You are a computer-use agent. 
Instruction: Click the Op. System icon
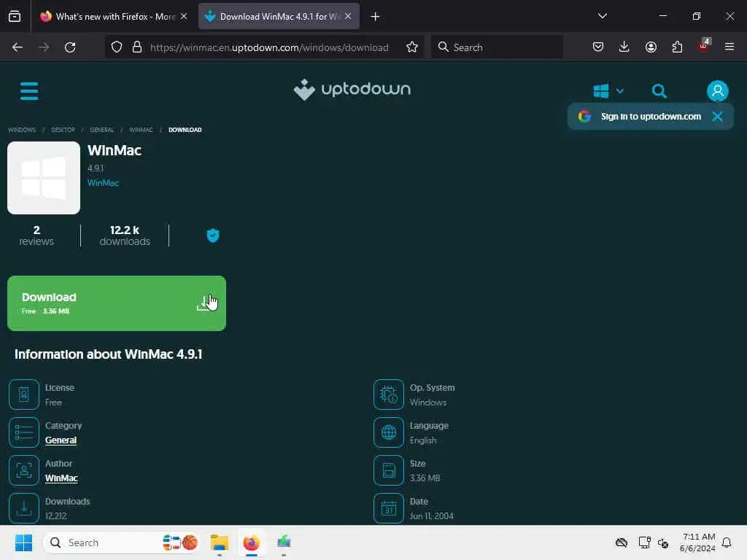tap(389, 394)
